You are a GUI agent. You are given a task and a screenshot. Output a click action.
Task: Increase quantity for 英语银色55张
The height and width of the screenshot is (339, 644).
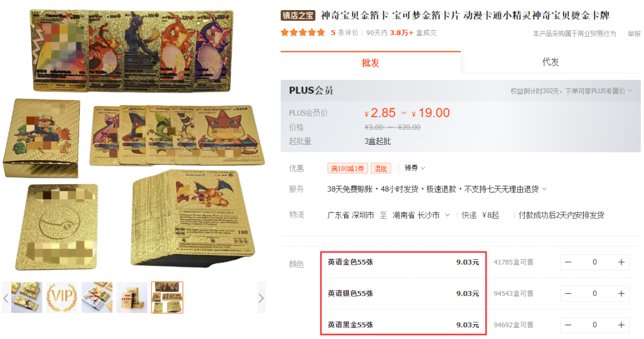tap(621, 294)
